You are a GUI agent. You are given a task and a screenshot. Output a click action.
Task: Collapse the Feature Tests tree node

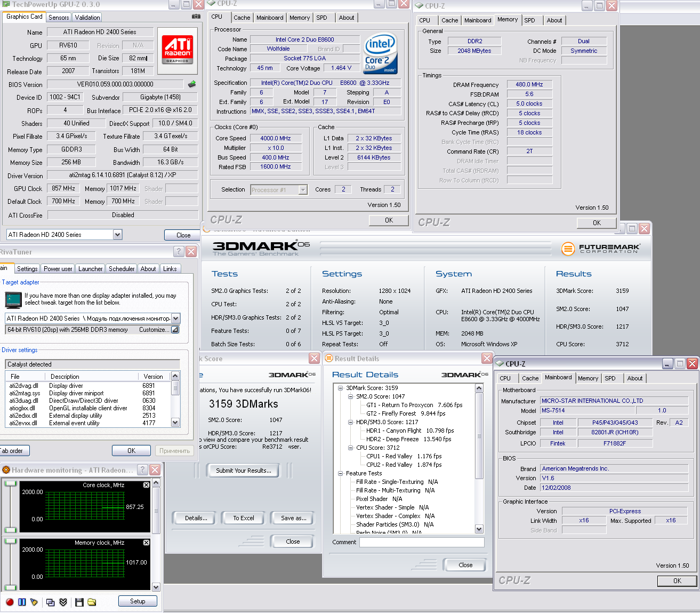coord(340,473)
